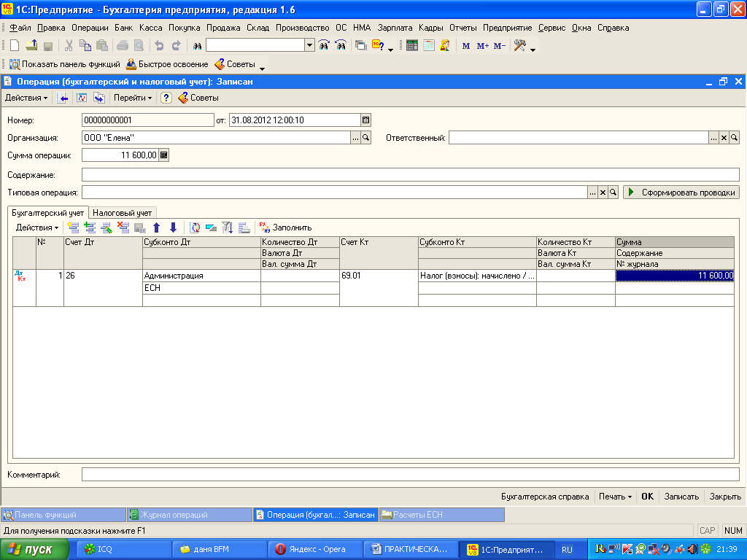Screen dimensions: 747x560
Task: Clear the Ответственный field with X button
Action: pyautogui.click(x=724, y=138)
